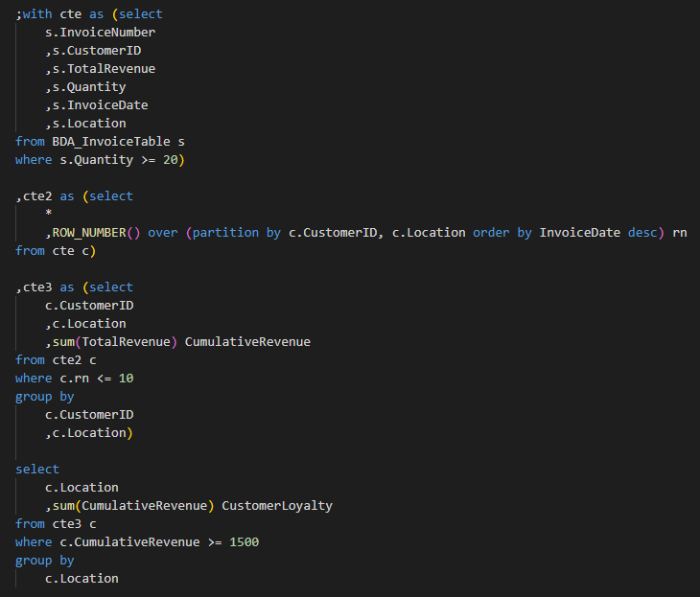
Task: Click the ',cte3 as (select' line
Action: 74,287
